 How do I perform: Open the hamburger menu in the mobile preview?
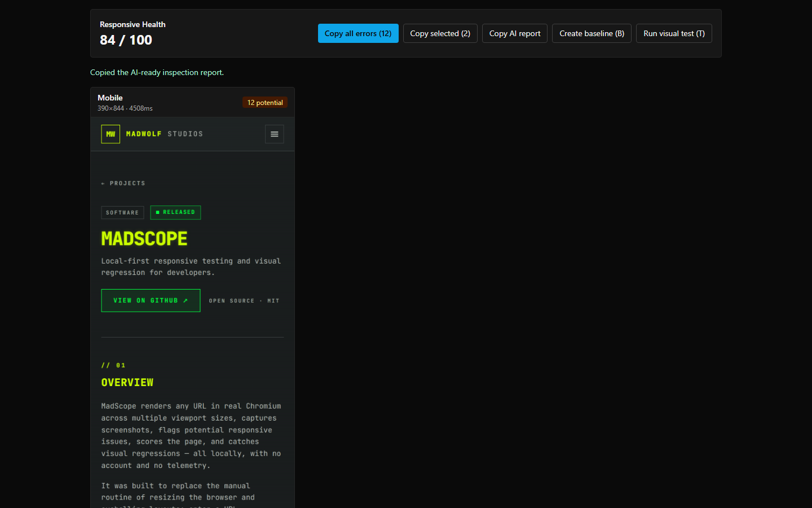[275, 134]
